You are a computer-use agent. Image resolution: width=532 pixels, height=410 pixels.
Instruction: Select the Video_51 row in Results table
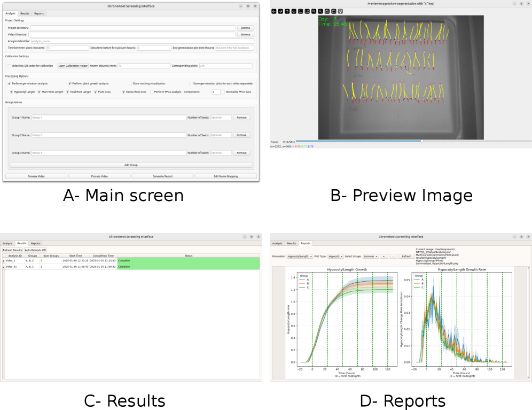[131, 267]
